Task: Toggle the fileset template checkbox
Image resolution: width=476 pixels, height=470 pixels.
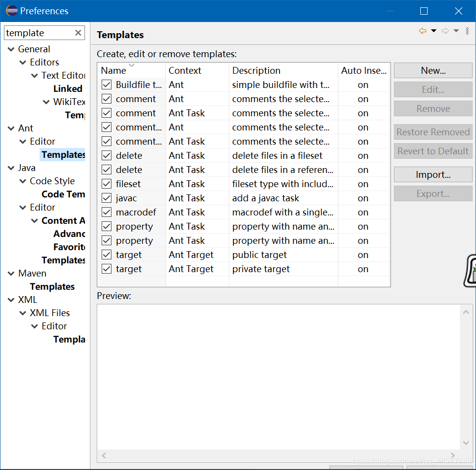Action: [107, 184]
